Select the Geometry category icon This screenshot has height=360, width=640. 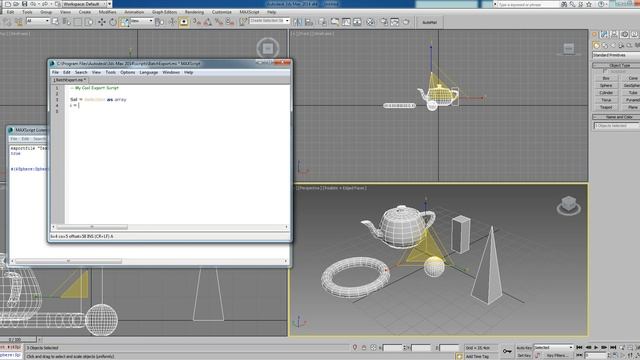coord(596,45)
